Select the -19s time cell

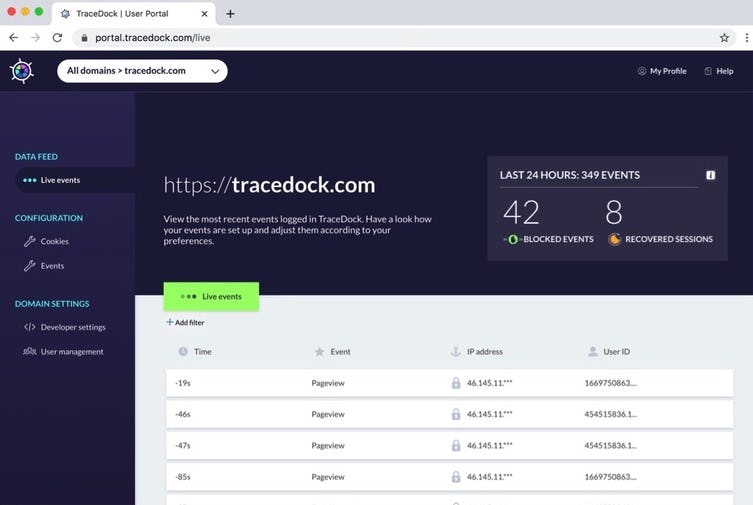183,383
